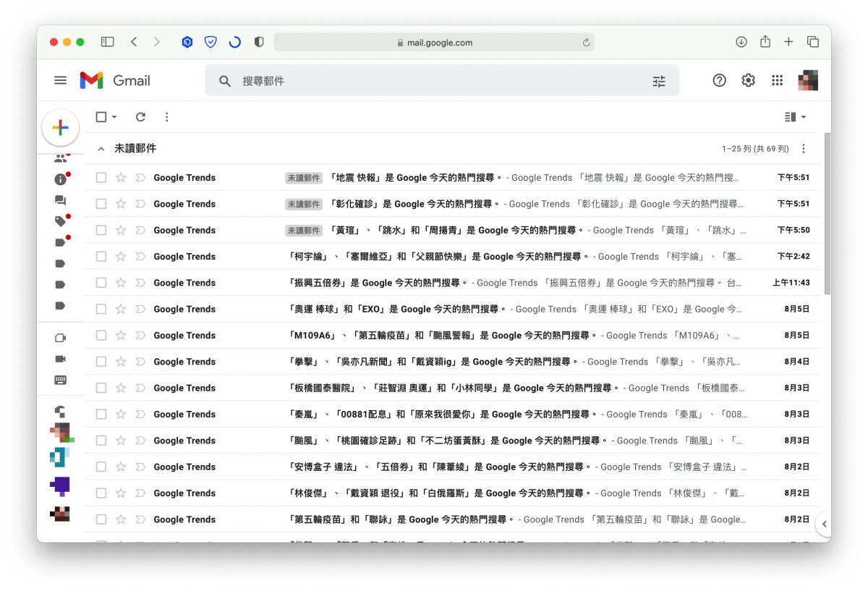Mark the 「板橋國泰醫院」 email as important
Viewport: 868px width, 591px height.
pos(140,388)
